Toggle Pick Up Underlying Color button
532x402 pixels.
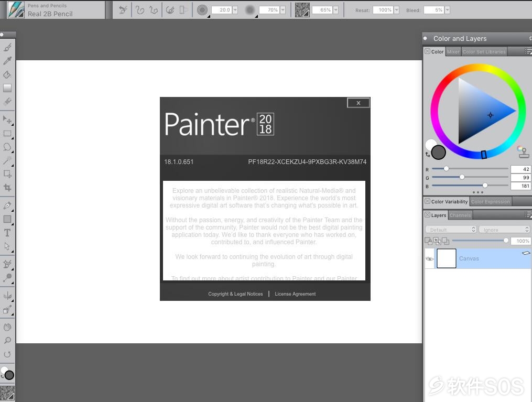[x=446, y=241]
